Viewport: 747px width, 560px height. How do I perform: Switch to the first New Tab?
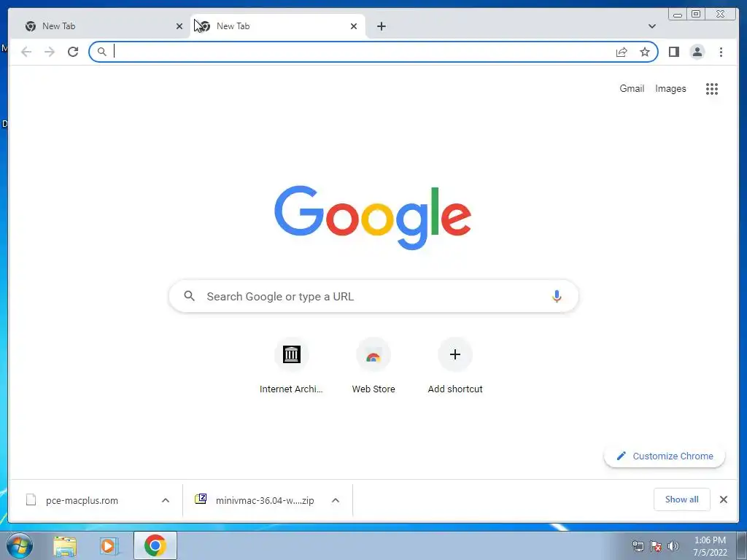[x=103, y=26]
